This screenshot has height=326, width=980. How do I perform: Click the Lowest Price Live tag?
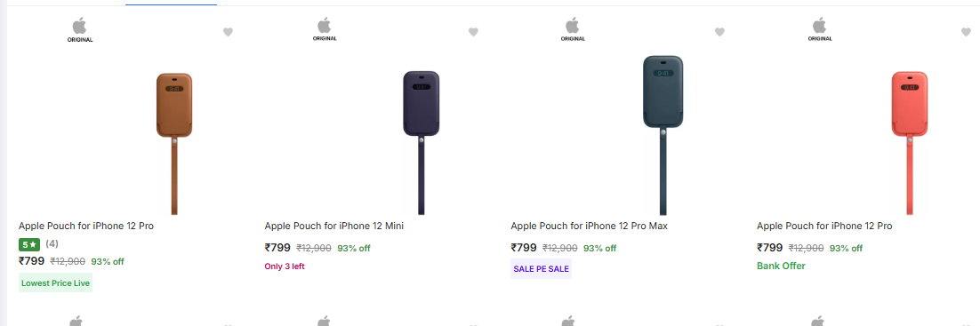(56, 282)
